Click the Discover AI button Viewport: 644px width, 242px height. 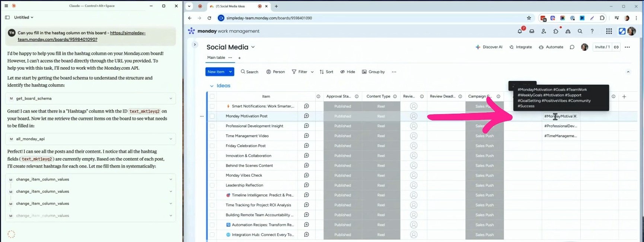[x=489, y=47]
